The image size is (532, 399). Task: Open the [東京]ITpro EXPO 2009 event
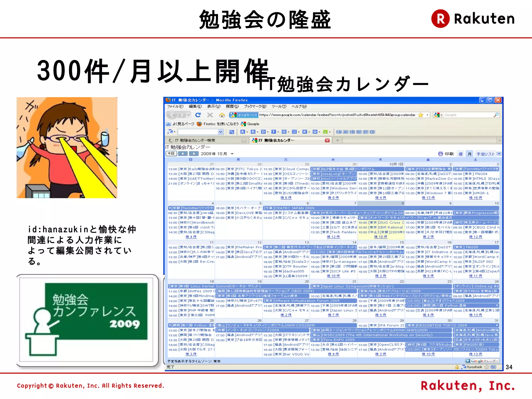381,340
